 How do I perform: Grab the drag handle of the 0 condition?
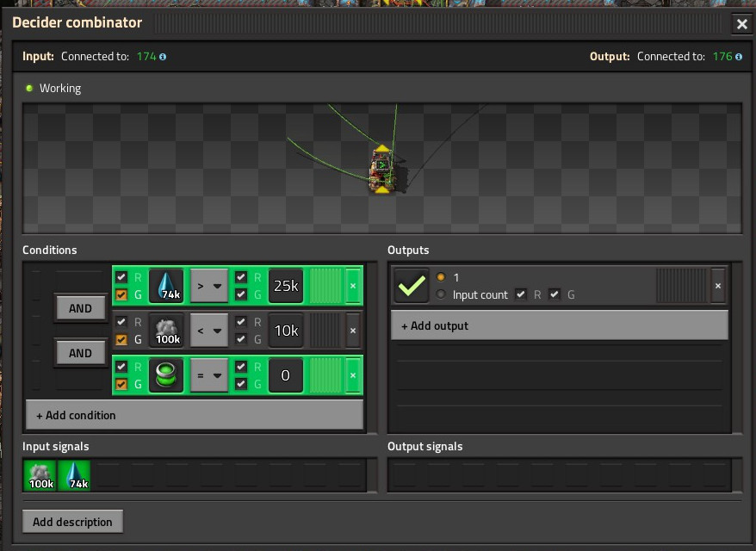(325, 375)
